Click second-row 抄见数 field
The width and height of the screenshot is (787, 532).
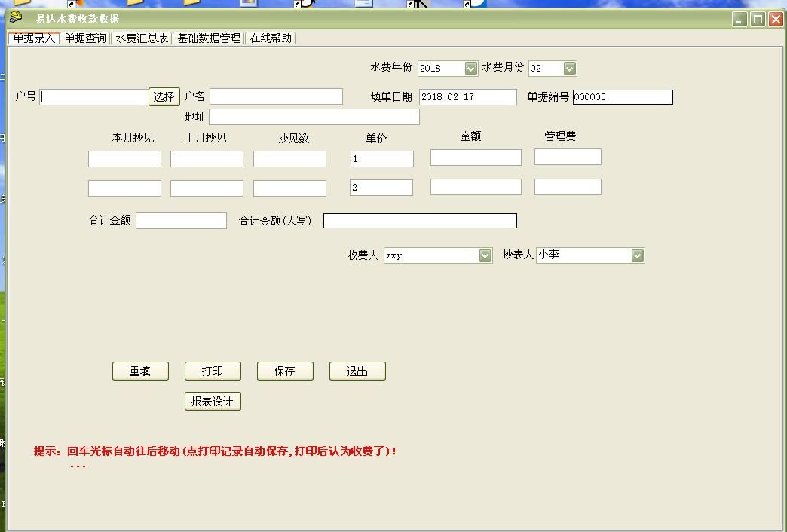point(289,188)
